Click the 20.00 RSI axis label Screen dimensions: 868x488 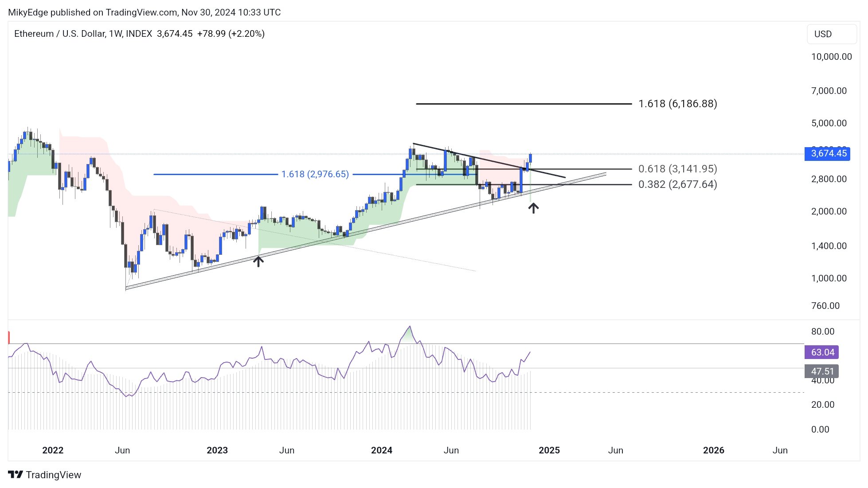(x=822, y=405)
